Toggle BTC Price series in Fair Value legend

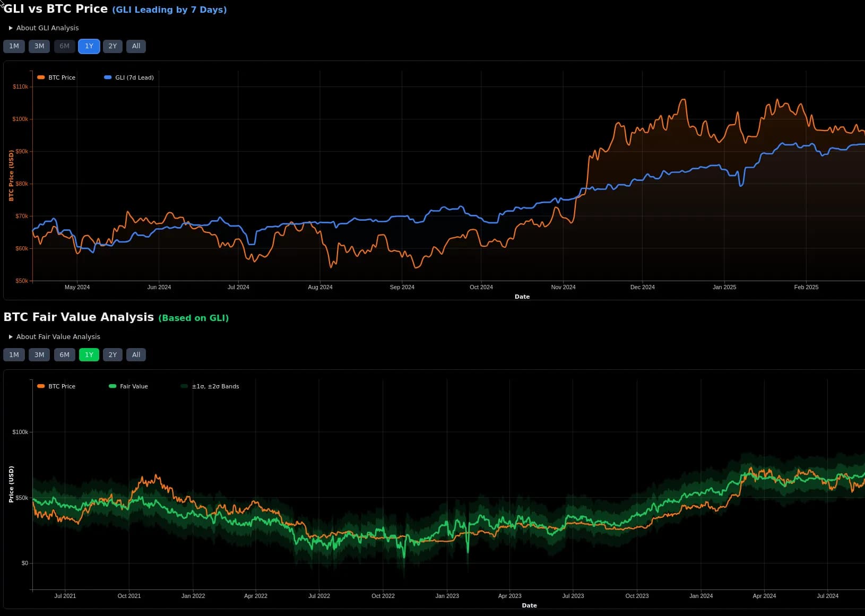tap(56, 386)
